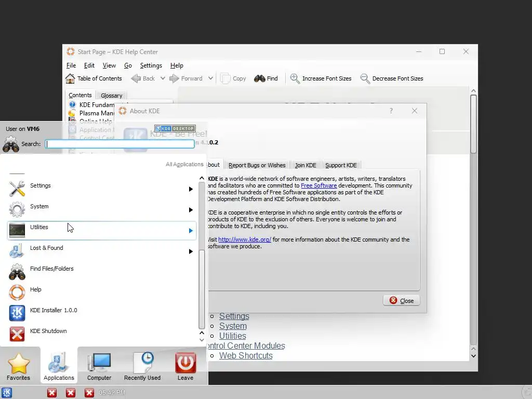Click the Table of Contents home icon
The width and height of the screenshot is (532, 399).
point(70,78)
